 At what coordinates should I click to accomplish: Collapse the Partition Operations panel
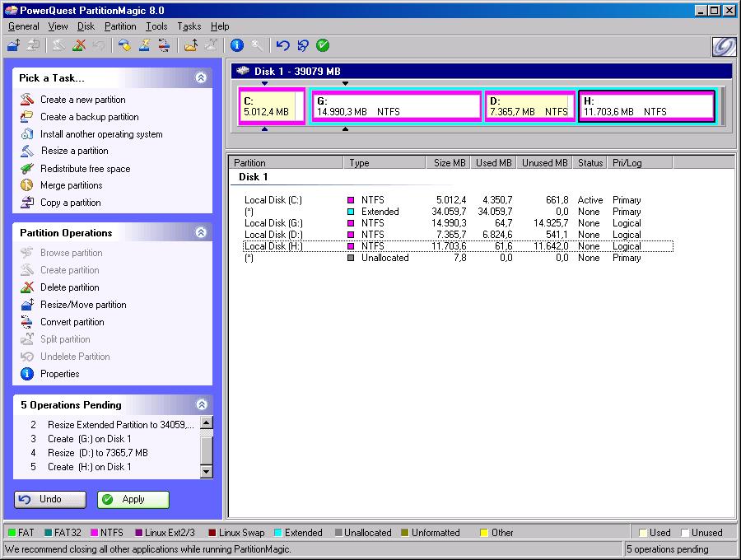201,232
